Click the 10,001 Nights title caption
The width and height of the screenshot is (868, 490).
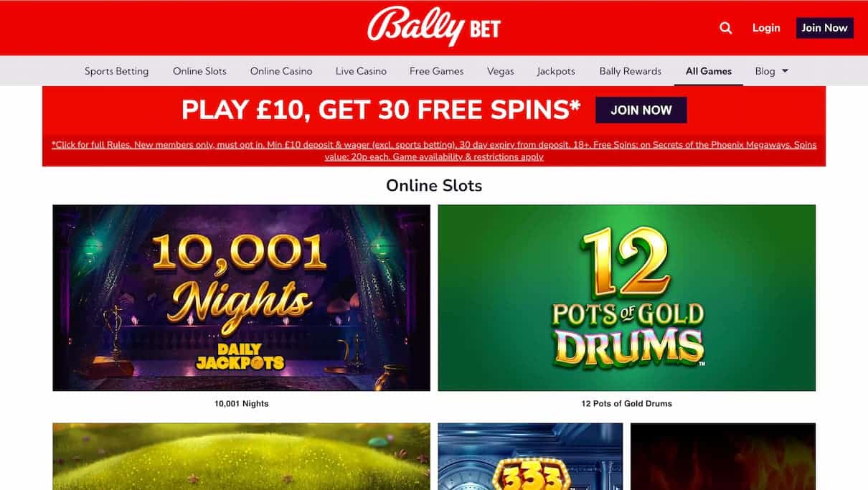click(x=241, y=403)
